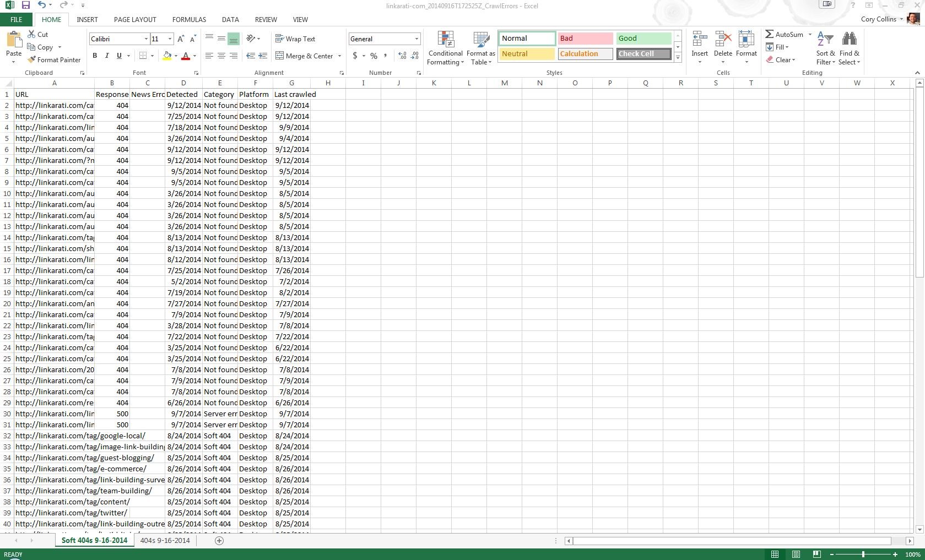Viewport: 925px width, 560px height.
Task: Apply the Good cell style
Action: [x=643, y=39]
